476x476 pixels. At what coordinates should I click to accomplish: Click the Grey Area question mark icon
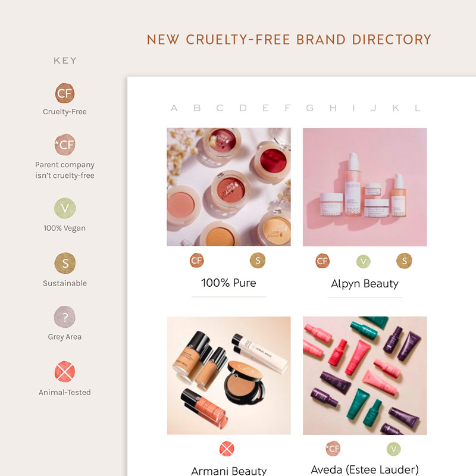pyautogui.click(x=64, y=317)
